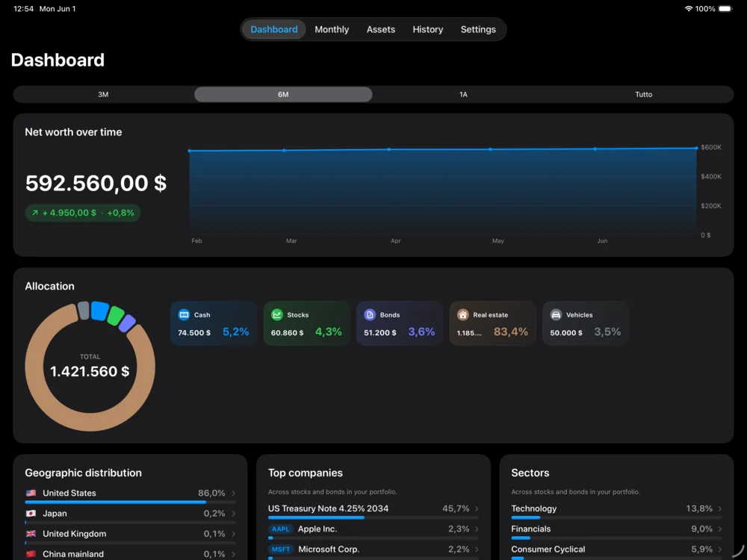Click the blue cash donut segment
The width and height of the screenshot is (747, 560).
tap(99, 311)
